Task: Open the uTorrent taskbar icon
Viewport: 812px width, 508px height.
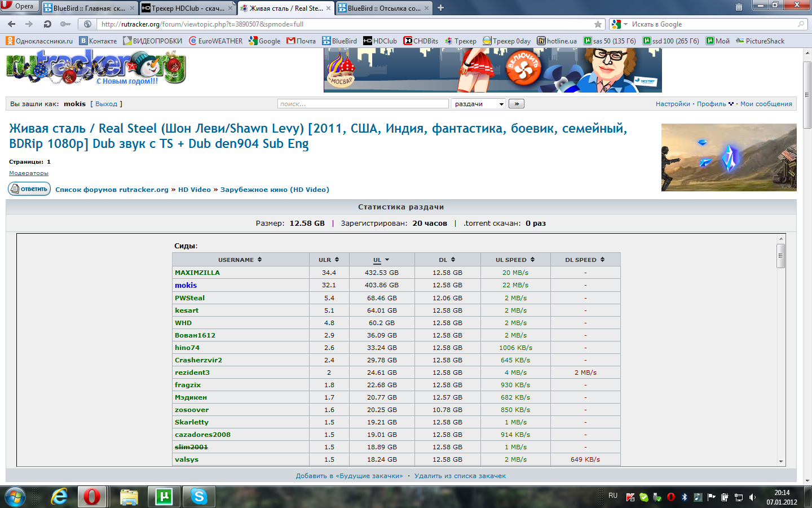Action: coord(164,497)
